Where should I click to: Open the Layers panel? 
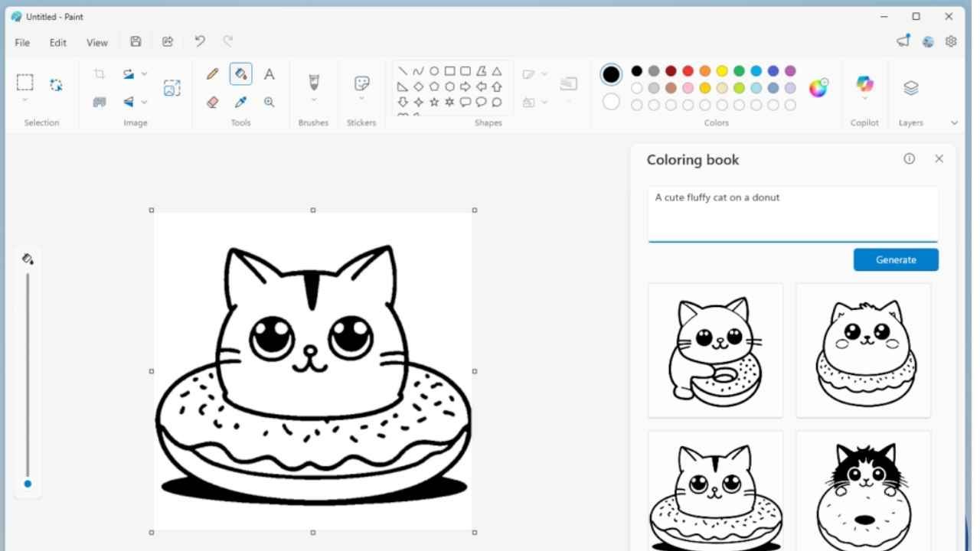pyautogui.click(x=910, y=86)
